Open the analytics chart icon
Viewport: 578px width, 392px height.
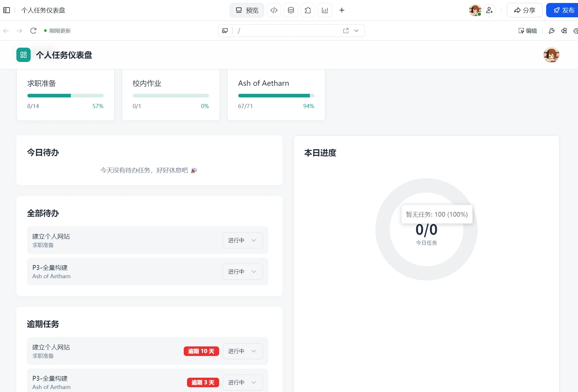click(325, 10)
